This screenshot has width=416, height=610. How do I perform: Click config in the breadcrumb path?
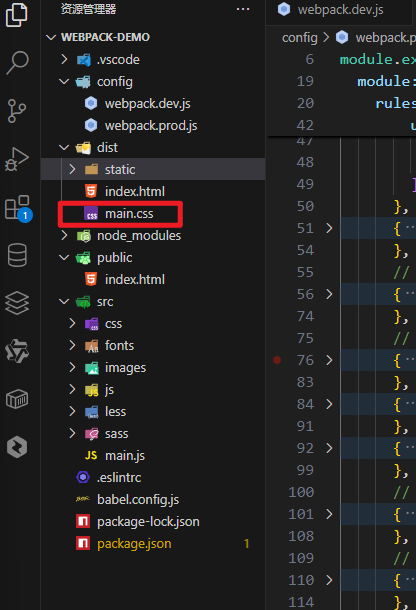(300, 38)
